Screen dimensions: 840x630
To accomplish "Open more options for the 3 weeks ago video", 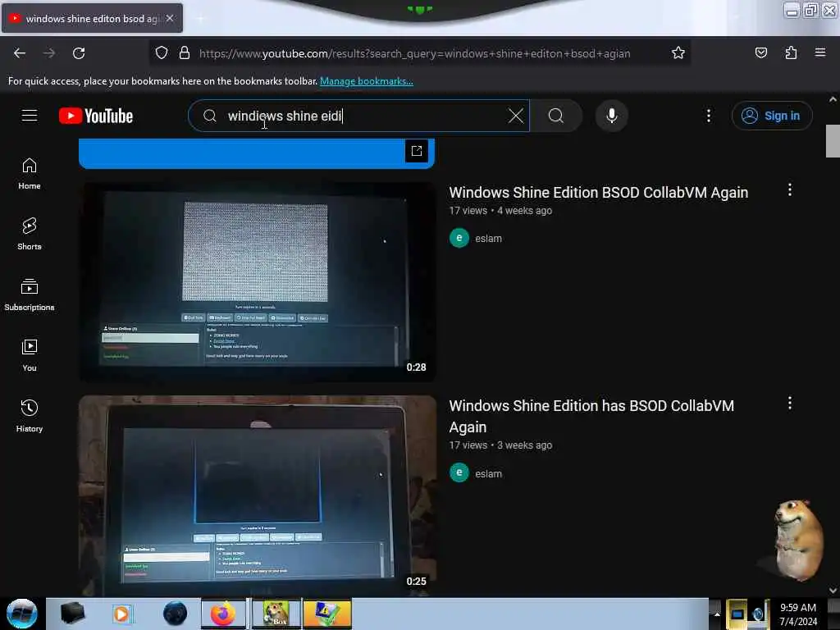I will (x=790, y=403).
